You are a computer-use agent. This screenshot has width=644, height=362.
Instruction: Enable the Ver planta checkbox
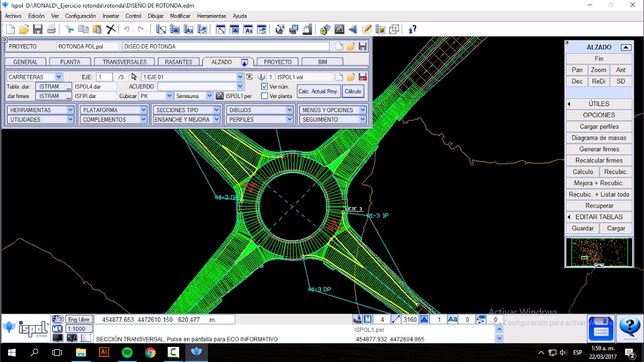pyautogui.click(x=265, y=96)
